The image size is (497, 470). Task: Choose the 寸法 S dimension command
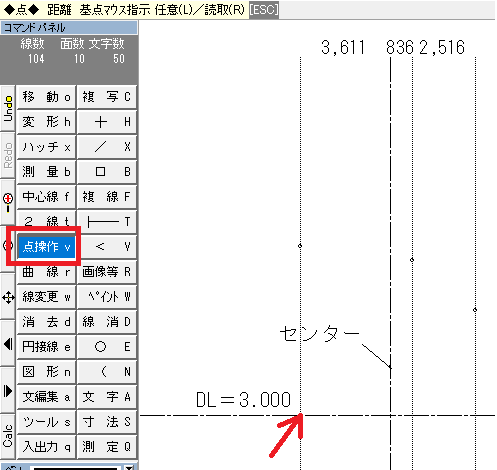[107, 422]
